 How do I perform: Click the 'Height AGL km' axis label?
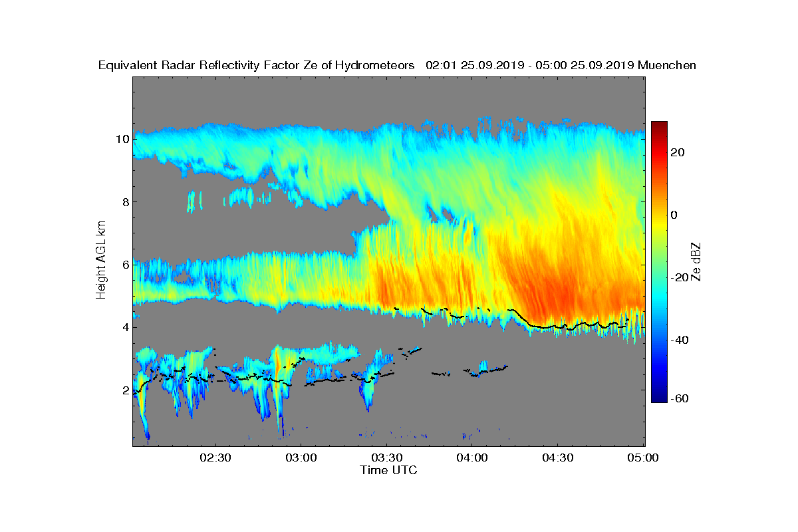point(101,261)
